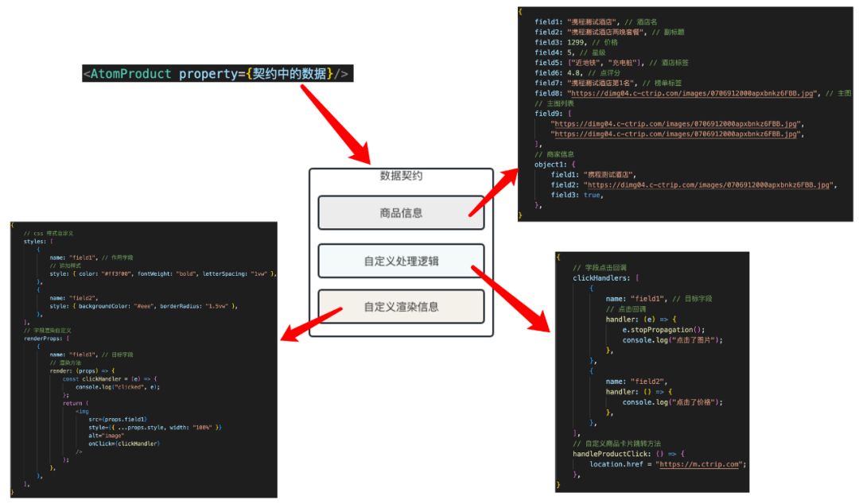Click the styles: [ line

[38, 242]
